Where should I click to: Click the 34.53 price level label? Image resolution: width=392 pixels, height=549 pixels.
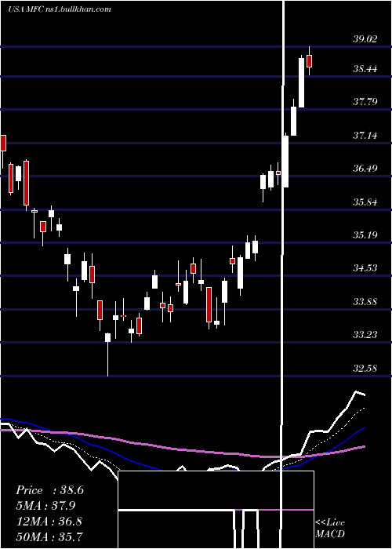(365, 268)
